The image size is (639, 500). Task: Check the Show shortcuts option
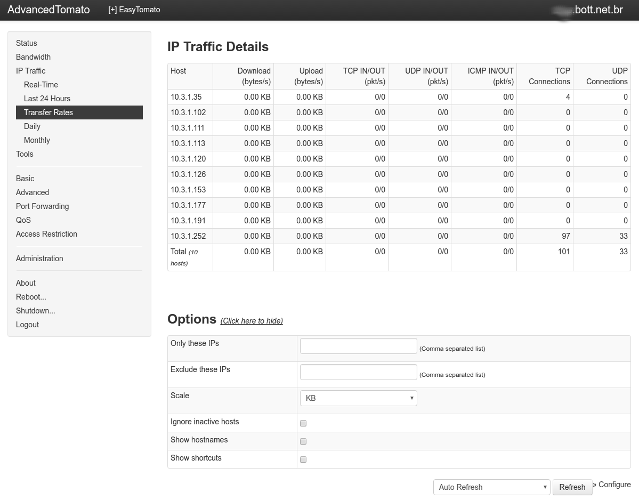pyautogui.click(x=303, y=459)
